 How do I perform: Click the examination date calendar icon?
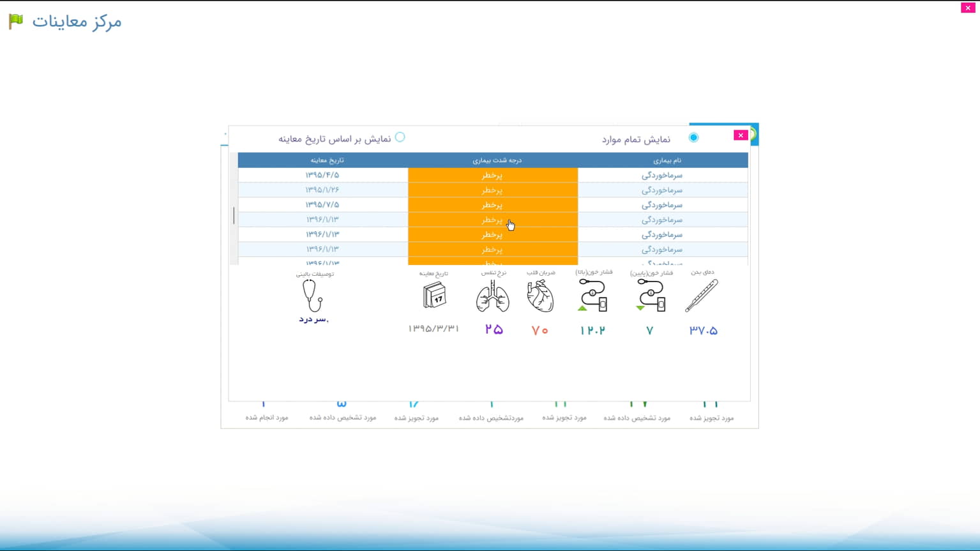point(434,296)
